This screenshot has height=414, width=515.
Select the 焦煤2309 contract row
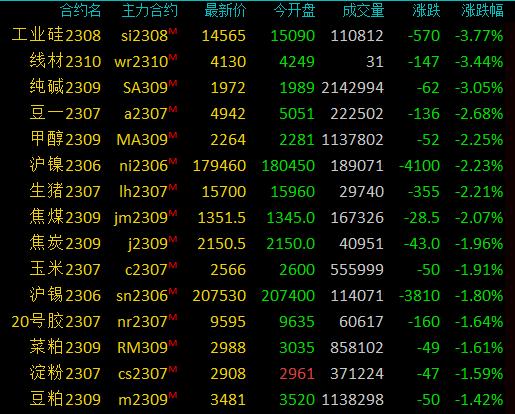tap(257, 217)
